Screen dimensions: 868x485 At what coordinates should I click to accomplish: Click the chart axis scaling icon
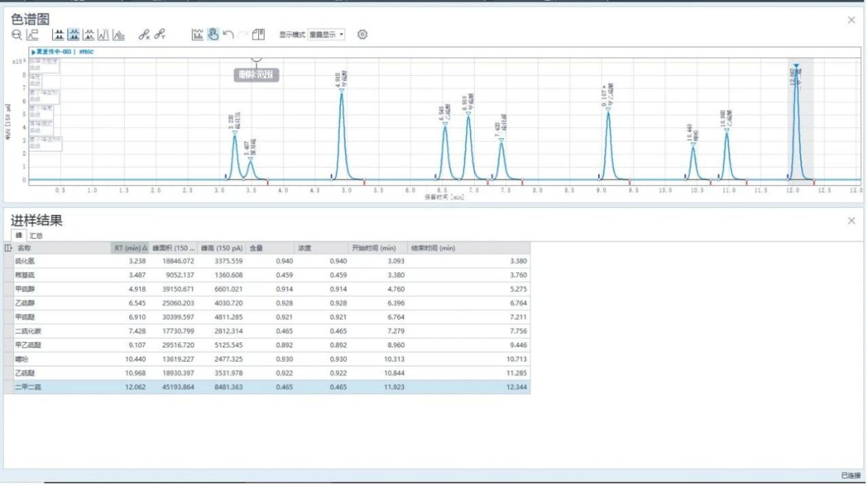(32, 35)
